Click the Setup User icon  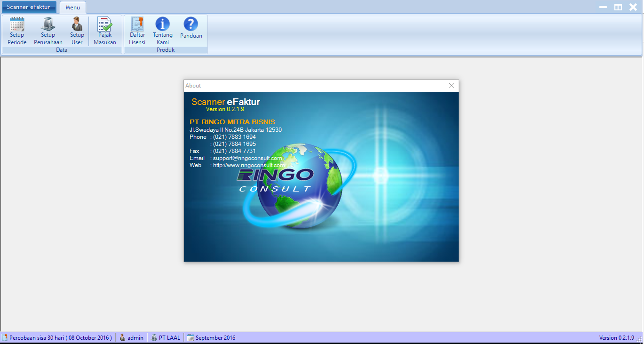tap(77, 31)
